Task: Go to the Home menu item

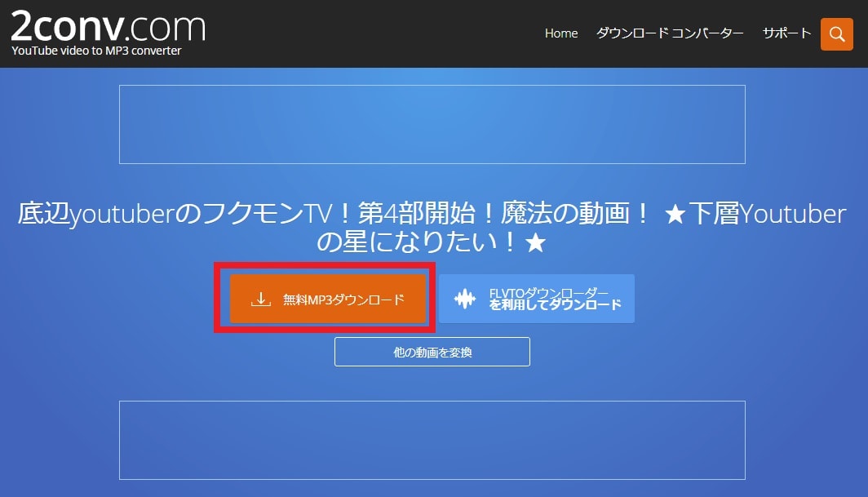Action: (x=560, y=33)
